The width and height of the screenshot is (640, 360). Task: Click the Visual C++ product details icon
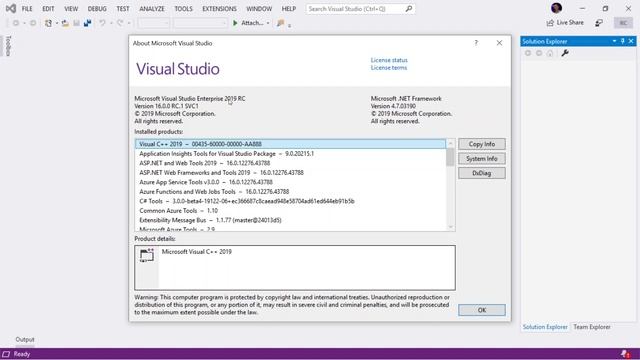pos(147,255)
